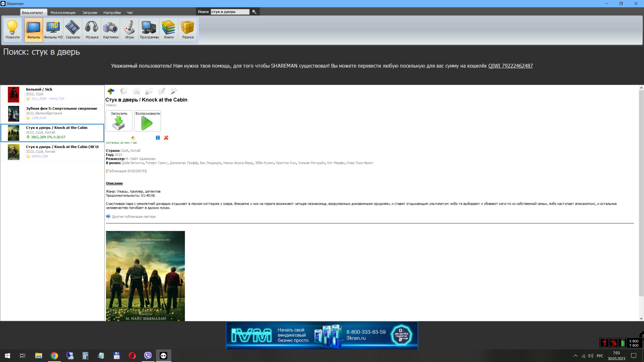Viewport: 644px width, 362px height.
Task: Click the Воспроизвести play button
Action: point(148,121)
